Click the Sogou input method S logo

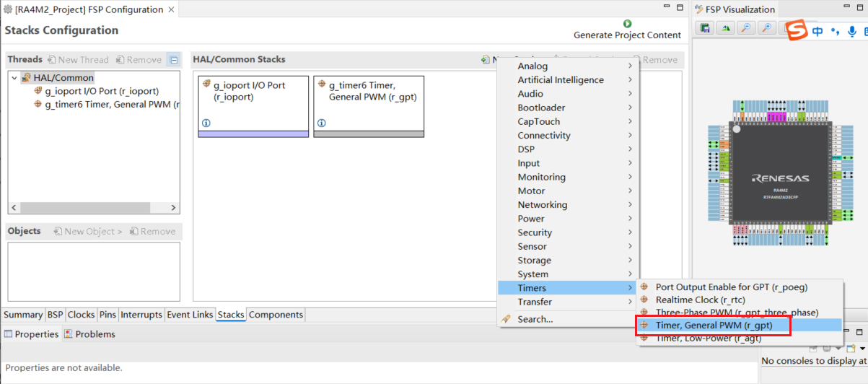click(x=795, y=31)
